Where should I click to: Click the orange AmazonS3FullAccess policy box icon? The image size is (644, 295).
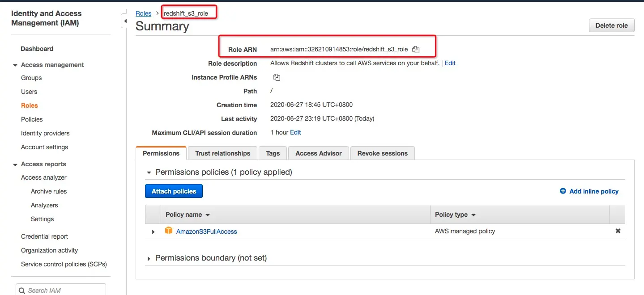(169, 231)
